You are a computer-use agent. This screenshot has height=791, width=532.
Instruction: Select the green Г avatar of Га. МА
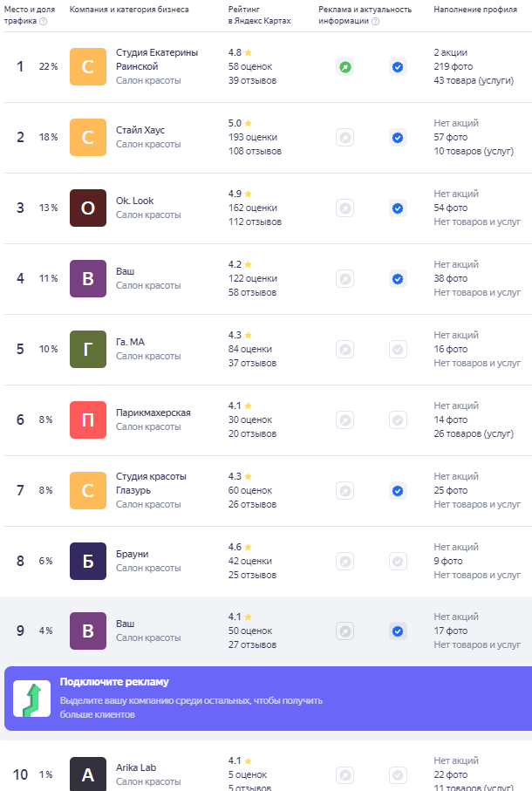coord(88,349)
